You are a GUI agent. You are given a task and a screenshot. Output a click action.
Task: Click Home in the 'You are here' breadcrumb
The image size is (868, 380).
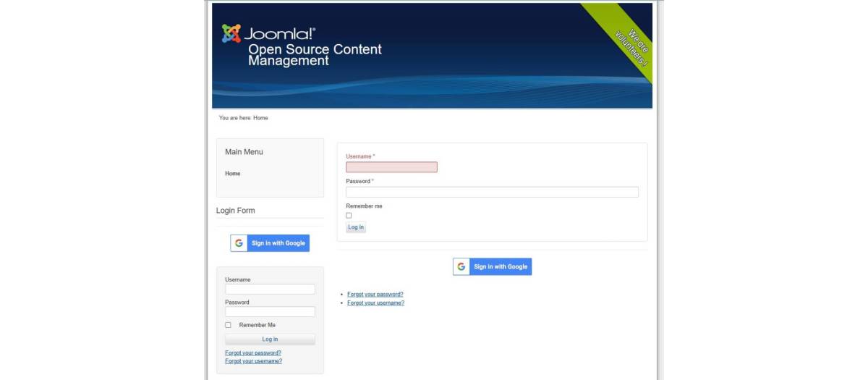coord(260,118)
